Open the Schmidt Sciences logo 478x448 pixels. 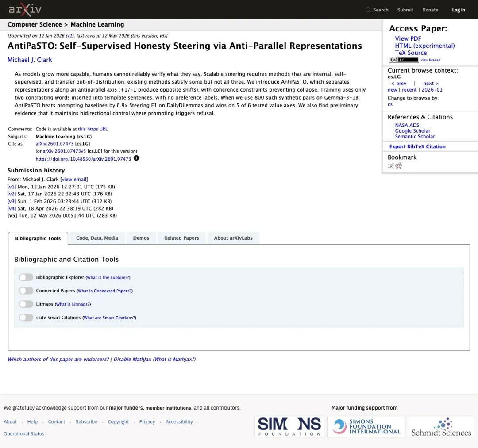coord(441,426)
